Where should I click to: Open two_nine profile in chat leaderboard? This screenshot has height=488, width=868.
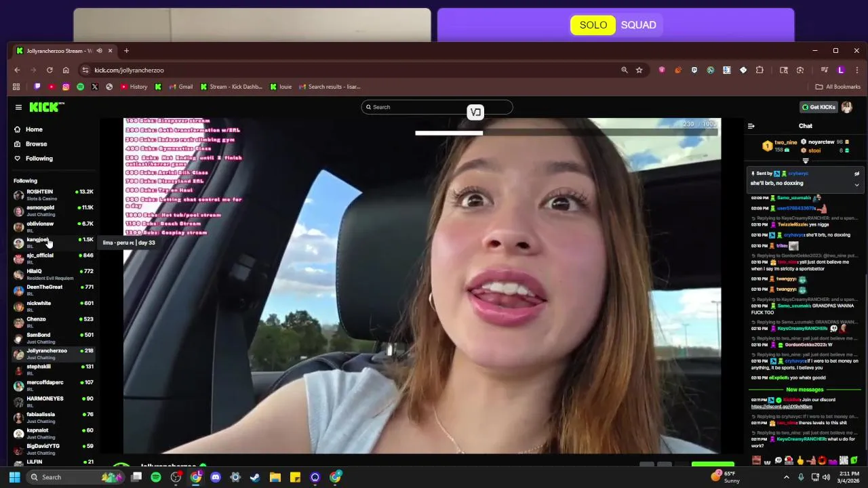(785, 142)
